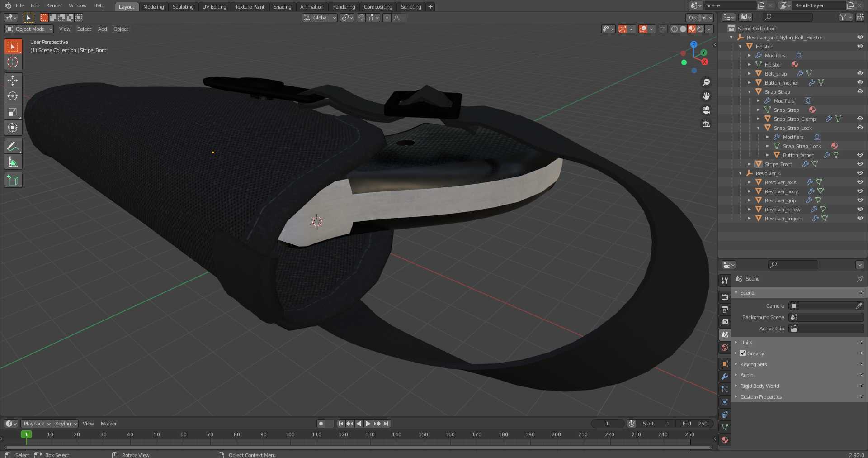This screenshot has width=868, height=458.
Task: Open the Playback dropdown
Action: click(36, 424)
